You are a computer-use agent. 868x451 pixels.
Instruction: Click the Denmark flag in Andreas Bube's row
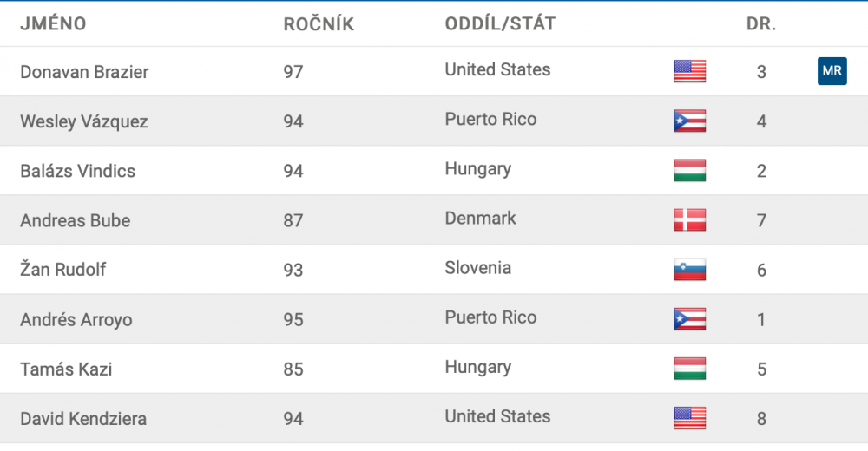(x=689, y=219)
